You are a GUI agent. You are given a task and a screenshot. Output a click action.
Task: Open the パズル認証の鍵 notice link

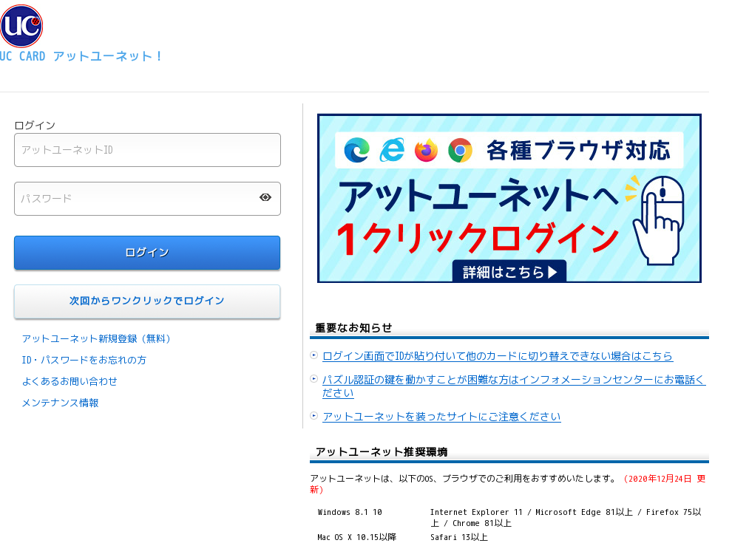[x=514, y=386]
